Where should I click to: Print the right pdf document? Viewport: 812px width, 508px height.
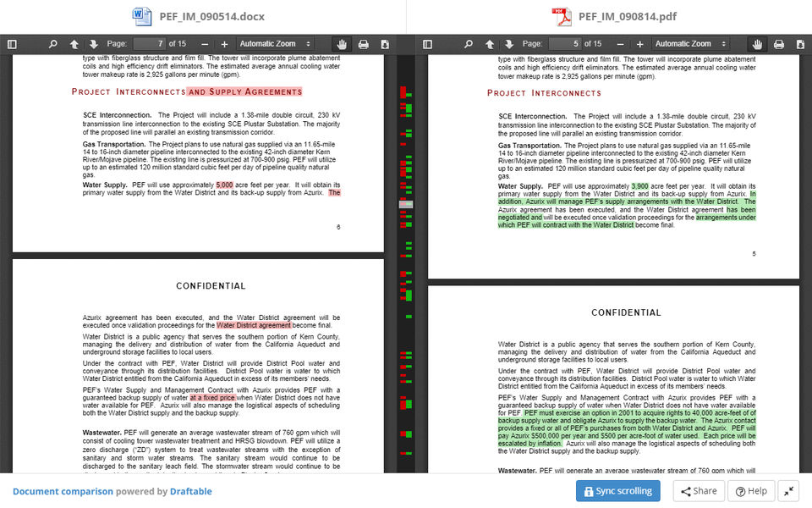779,45
